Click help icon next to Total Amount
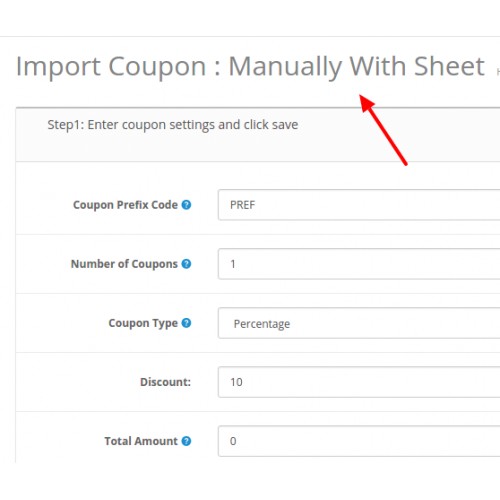500x500 pixels. [186, 441]
